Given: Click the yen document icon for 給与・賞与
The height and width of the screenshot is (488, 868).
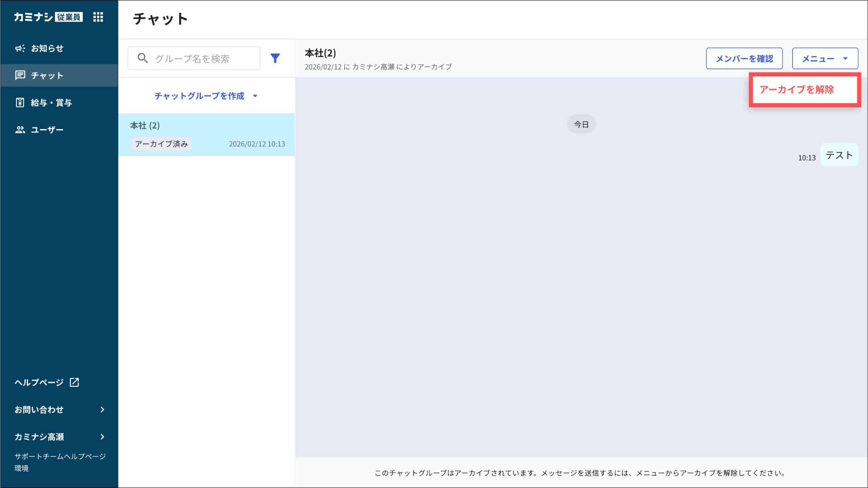Looking at the screenshot, I should click(20, 103).
